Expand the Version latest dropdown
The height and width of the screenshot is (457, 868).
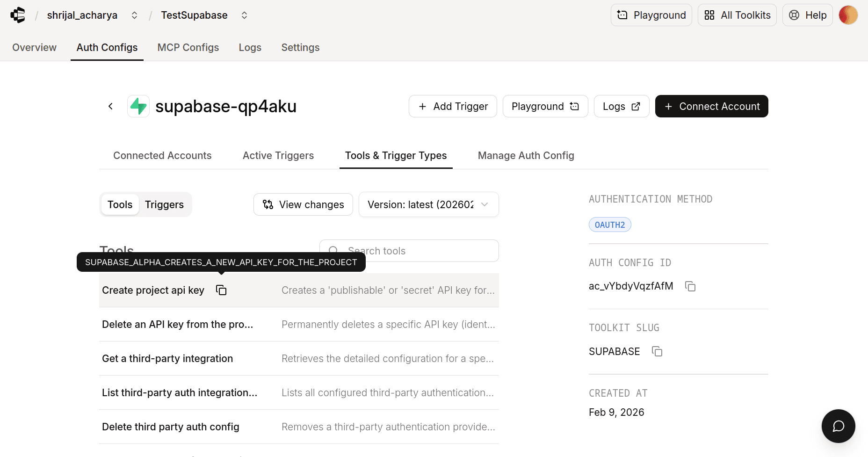[428, 204]
